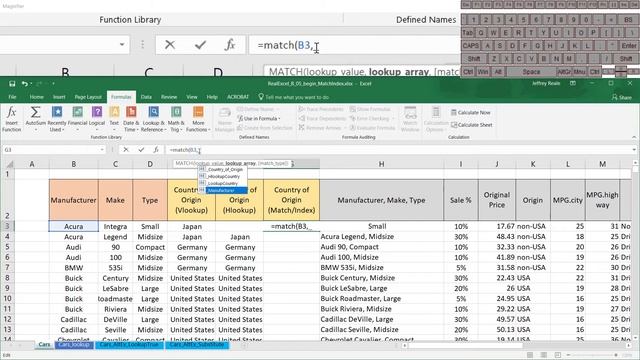Click the Original Price header cell
The image size is (640, 360).
pyautogui.click(x=497, y=200)
